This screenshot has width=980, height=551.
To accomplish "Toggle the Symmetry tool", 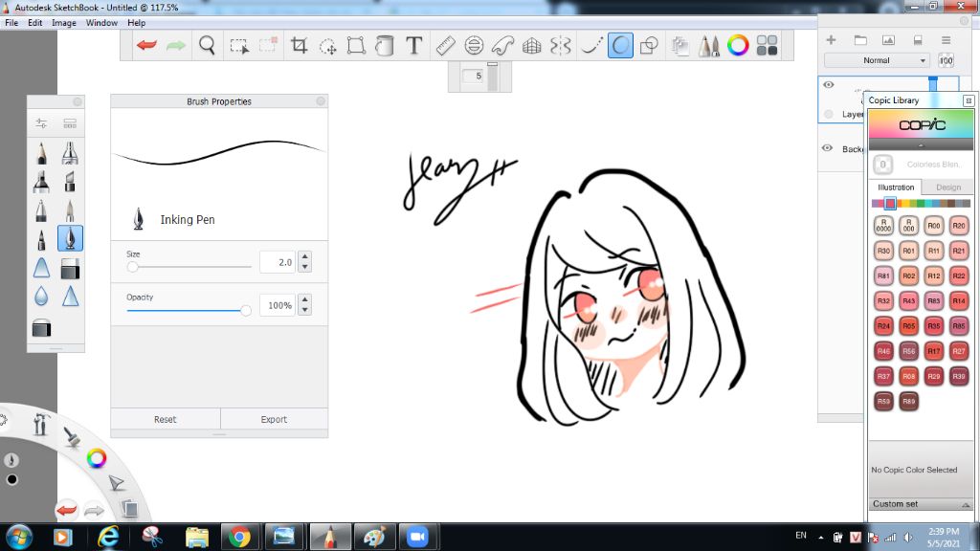I will [561, 46].
